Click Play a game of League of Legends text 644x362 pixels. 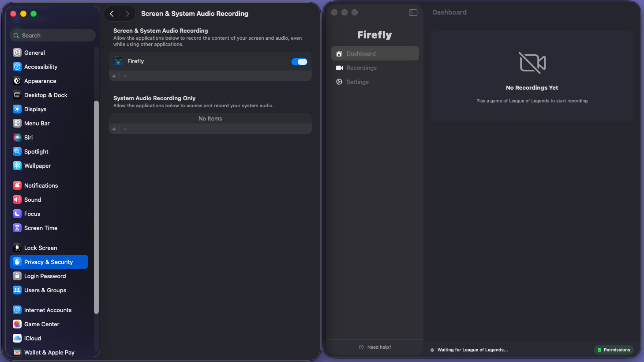[532, 101]
